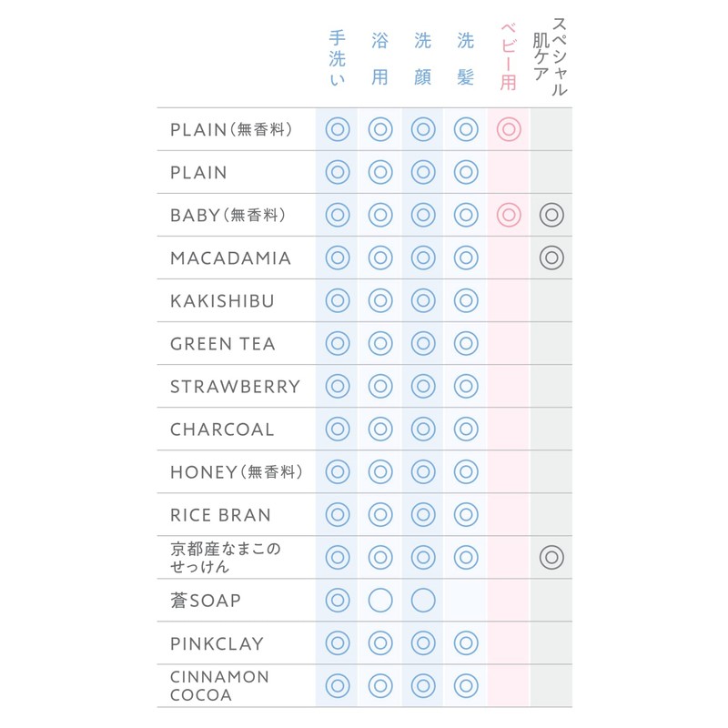Select the 手洗い column header
The image size is (728, 728).
[x=338, y=60]
